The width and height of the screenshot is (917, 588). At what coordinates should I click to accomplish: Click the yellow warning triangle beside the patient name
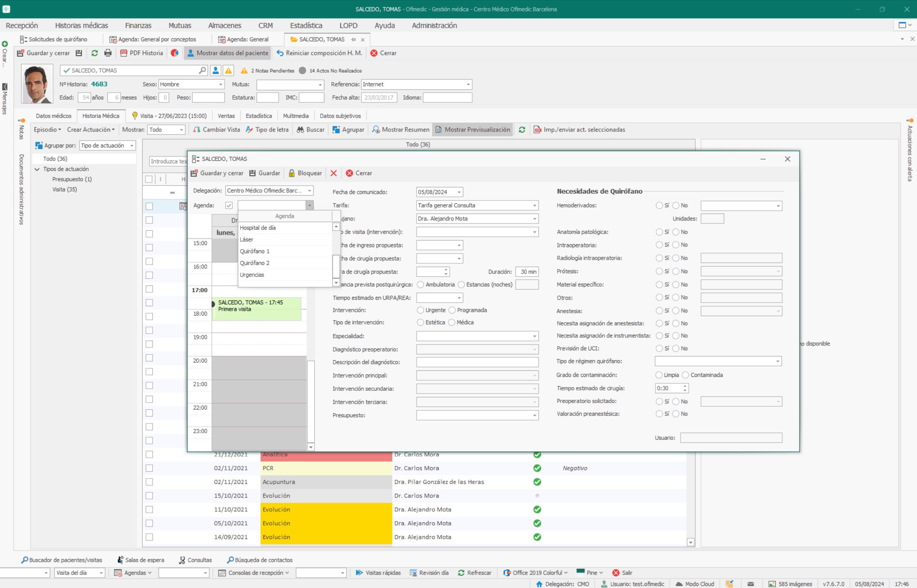point(228,71)
